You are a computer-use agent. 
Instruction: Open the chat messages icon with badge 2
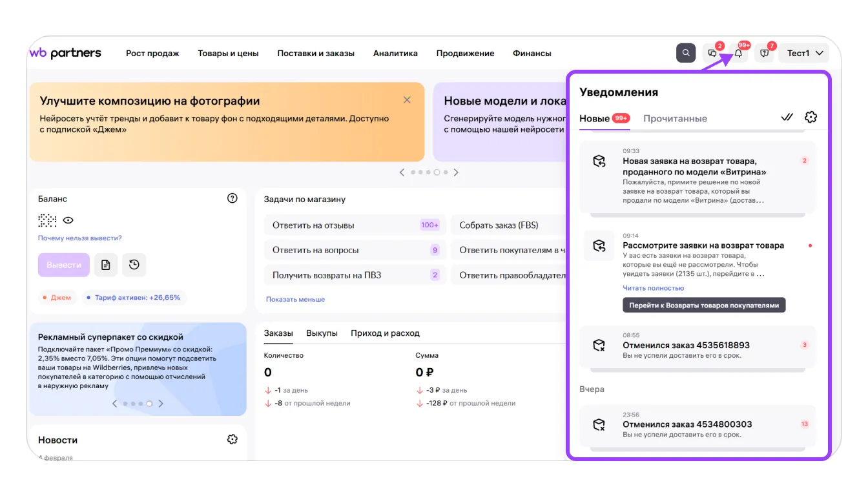712,53
